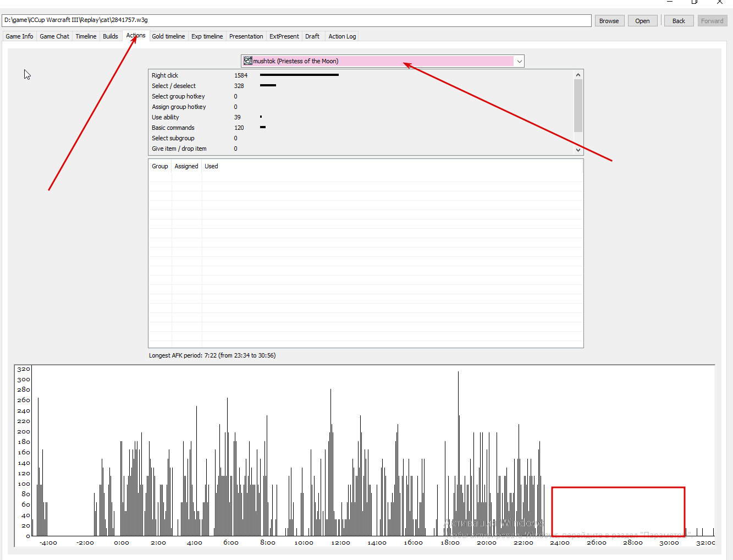Click the Assigned column header
Screen dimensions: 733x560
(x=186, y=166)
